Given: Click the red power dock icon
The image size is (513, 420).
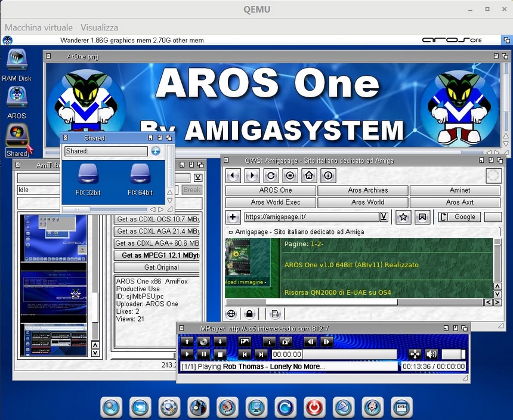Looking at the screenshot, I should (x=313, y=407).
